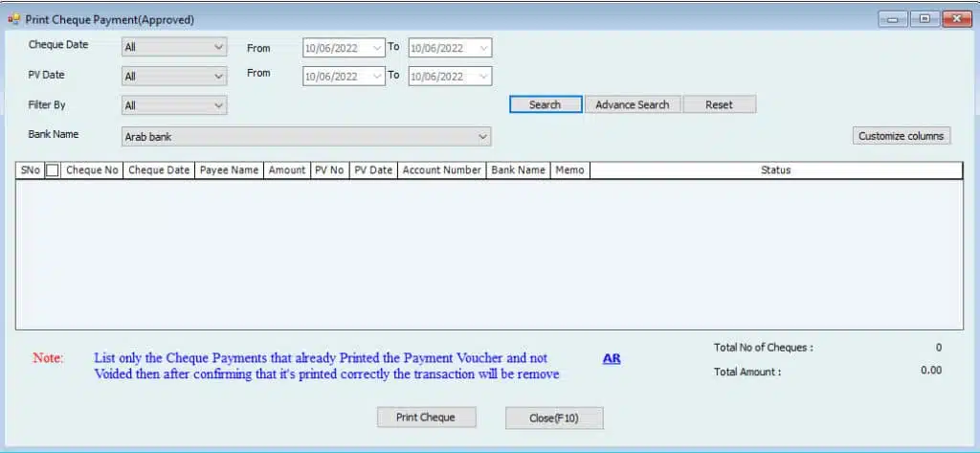Close the window using red X

(x=957, y=19)
